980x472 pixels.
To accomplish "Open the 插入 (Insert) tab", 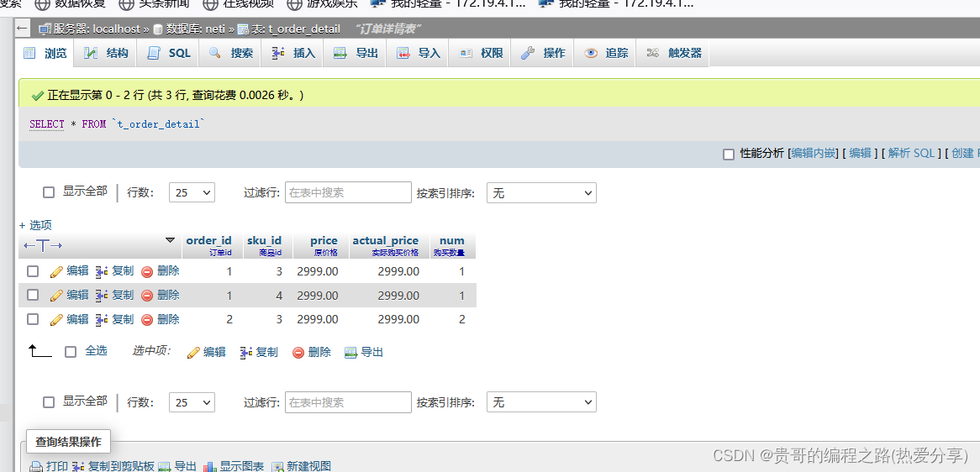I will click(294, 54).
